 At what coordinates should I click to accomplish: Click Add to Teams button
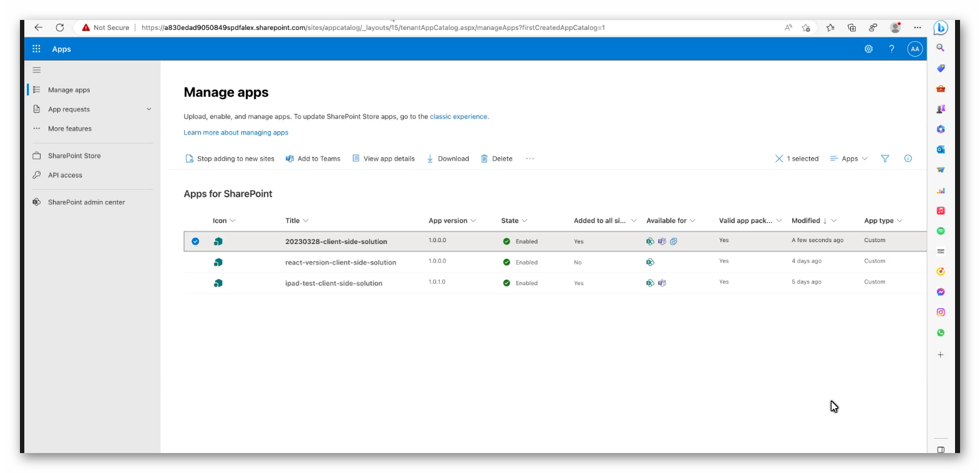313,158
